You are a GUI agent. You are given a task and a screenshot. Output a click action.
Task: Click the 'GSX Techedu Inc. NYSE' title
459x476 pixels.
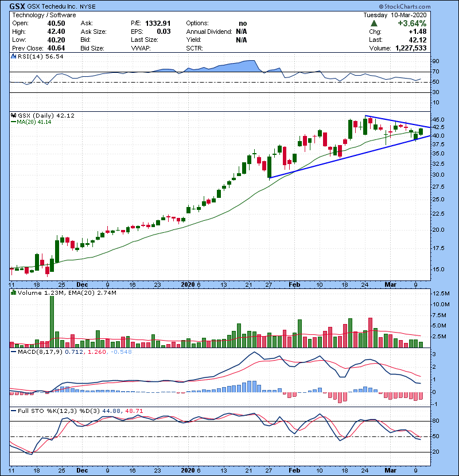pos(61,6)
